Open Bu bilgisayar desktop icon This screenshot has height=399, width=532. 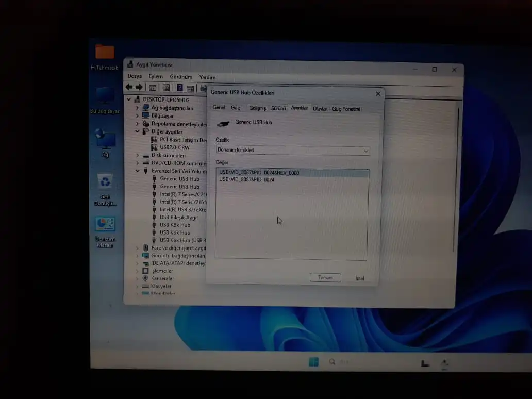tap(105, 101)
